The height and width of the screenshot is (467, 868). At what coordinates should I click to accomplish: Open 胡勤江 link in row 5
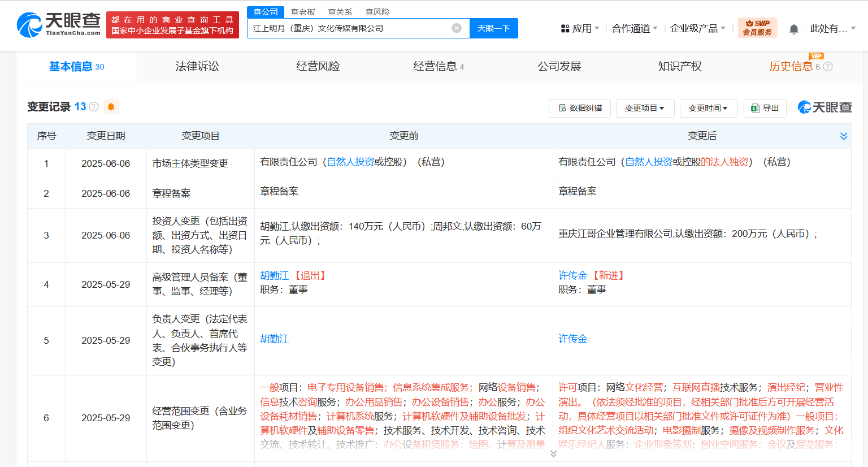click(275, 339)
